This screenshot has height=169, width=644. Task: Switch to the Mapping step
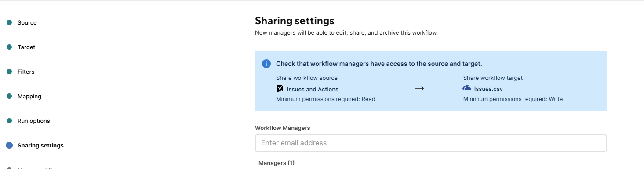[x=29, y=96]
